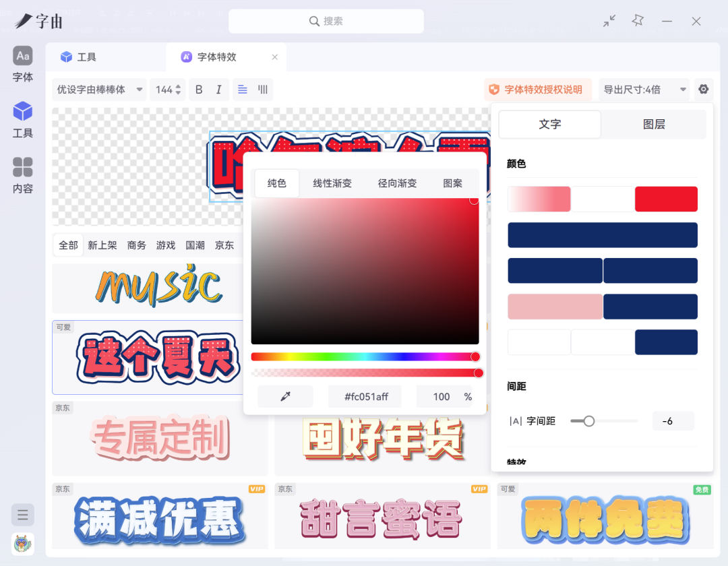Open the settings gear icon
The image size is (728, 566).
[704, 90]
